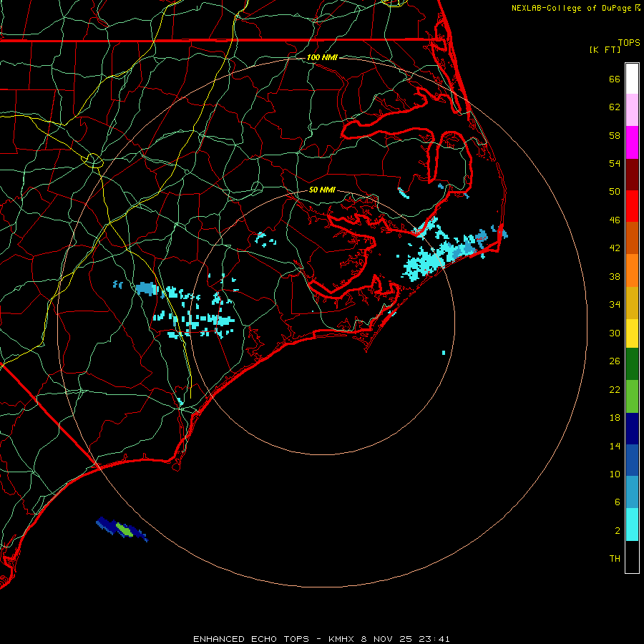The image size is (644, 644).
Task: Pick the bright yellow legend swatch
Action: pos(632,333)
